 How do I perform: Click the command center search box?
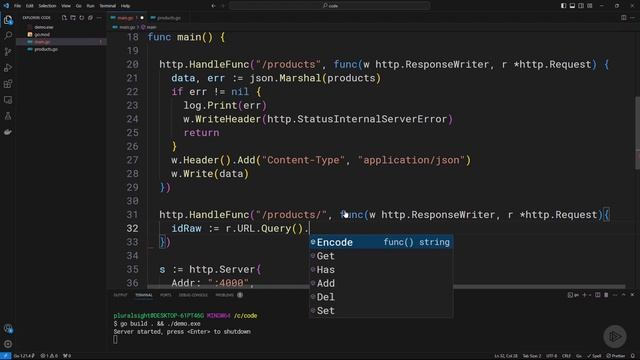[329, 6]
